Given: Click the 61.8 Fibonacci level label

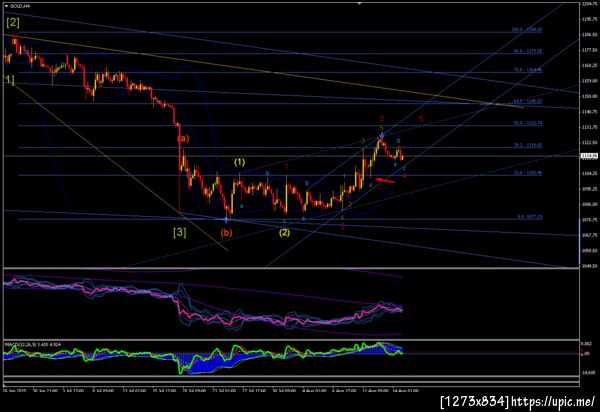Looking at the screenshot, I should coord(527,101).
